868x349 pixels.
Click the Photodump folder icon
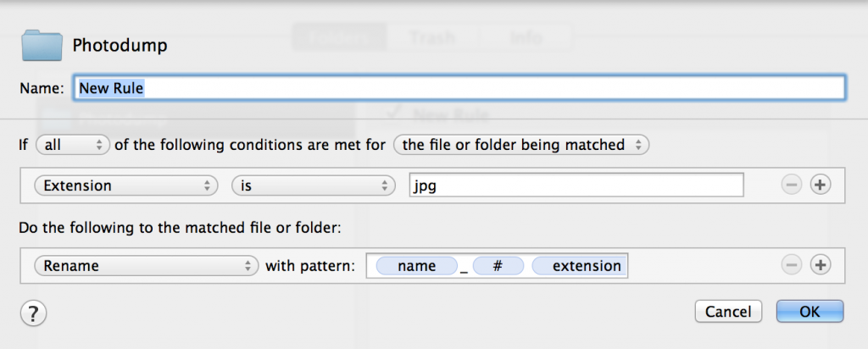pos(42,46)
